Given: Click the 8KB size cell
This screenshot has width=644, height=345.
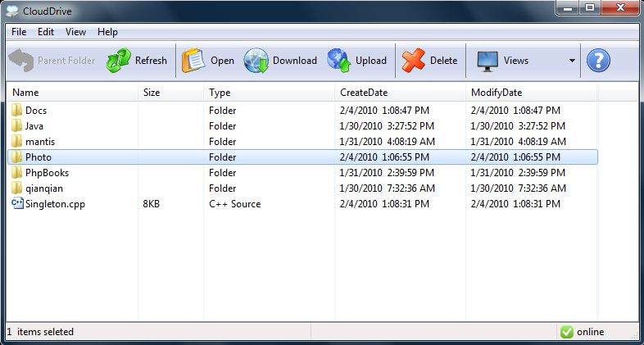Looking at the screenshot, I should [151, 204].
